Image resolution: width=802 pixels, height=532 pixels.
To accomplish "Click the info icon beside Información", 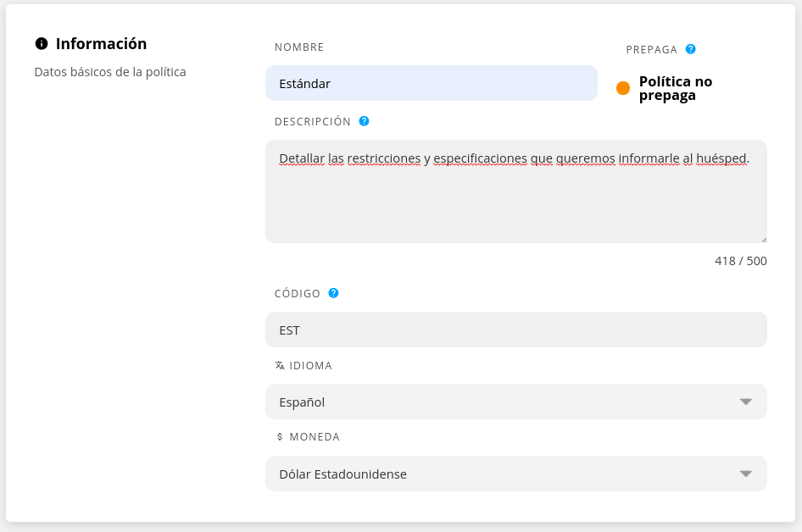I will 42,44.
